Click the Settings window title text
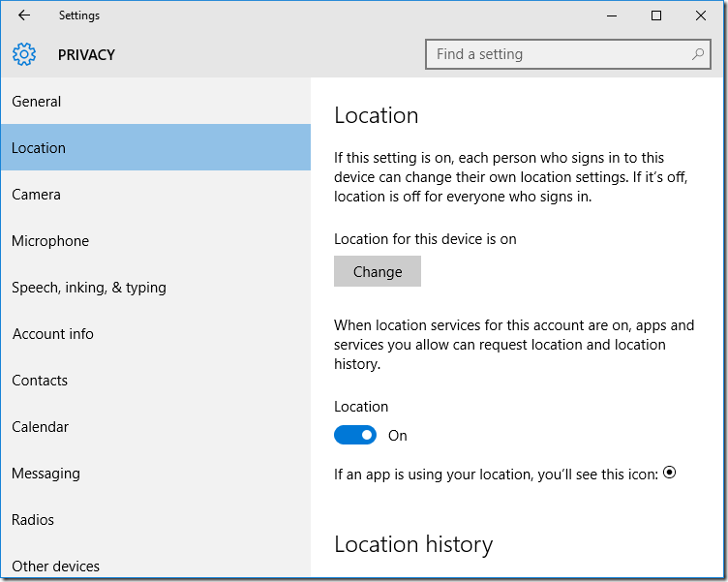 79,15
